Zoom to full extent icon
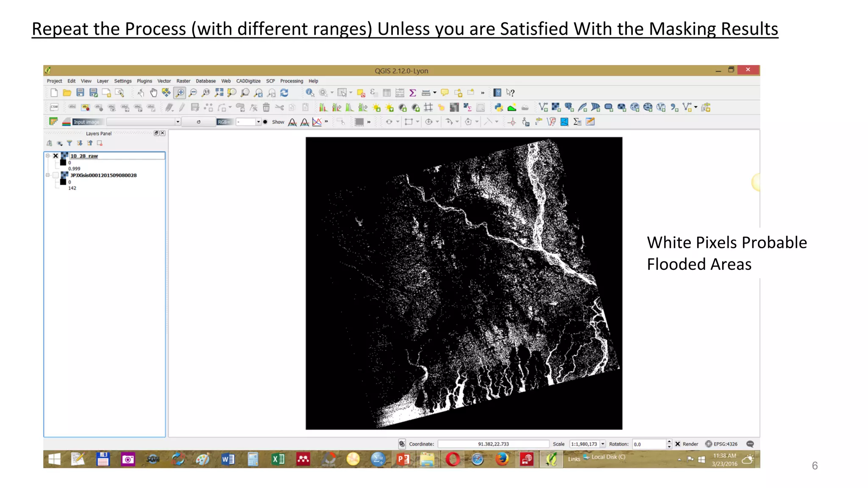The image size is (868, 488). pyautogui.click(x=219, y=93)
